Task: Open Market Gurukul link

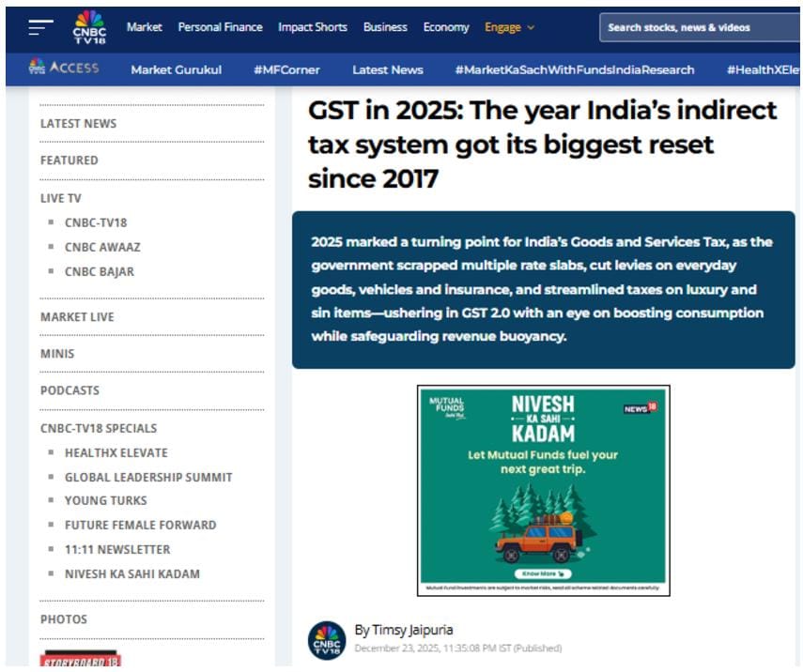Action: pos(177,69)
